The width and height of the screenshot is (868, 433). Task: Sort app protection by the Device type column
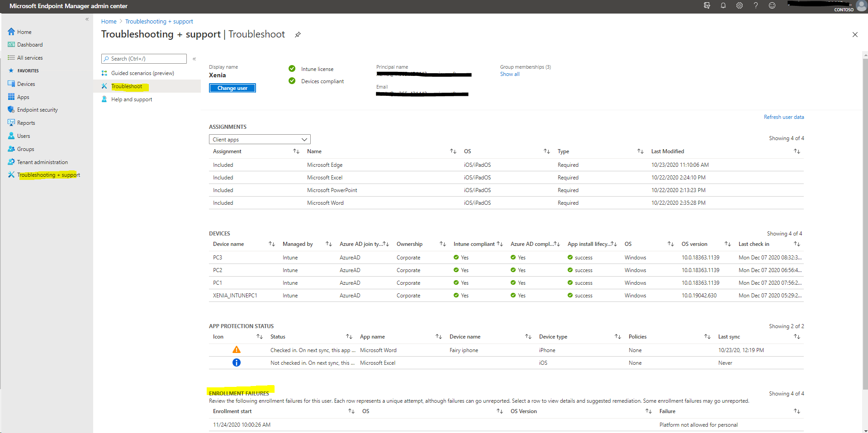pyautogui.click(x=618, y=337)
